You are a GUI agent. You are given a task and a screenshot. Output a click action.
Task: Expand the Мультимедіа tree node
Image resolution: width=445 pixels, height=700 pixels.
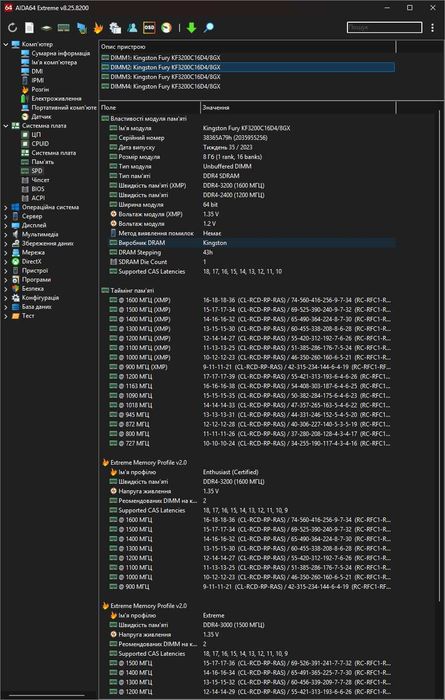point(6,234)
